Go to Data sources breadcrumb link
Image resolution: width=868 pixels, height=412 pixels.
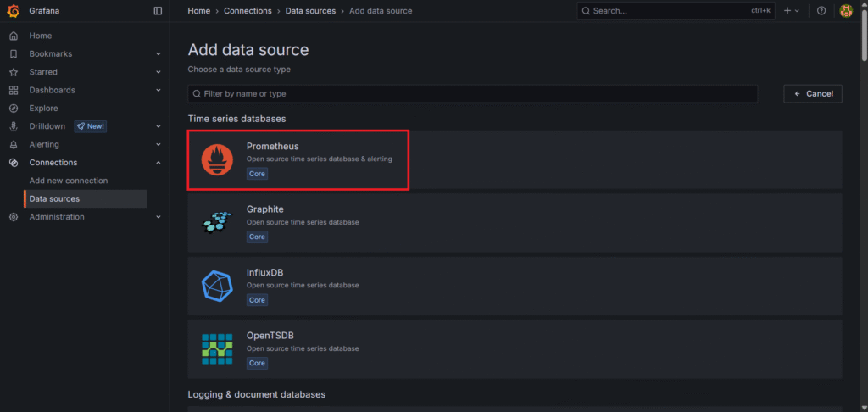pyautogui.click(x=310, y=10)
